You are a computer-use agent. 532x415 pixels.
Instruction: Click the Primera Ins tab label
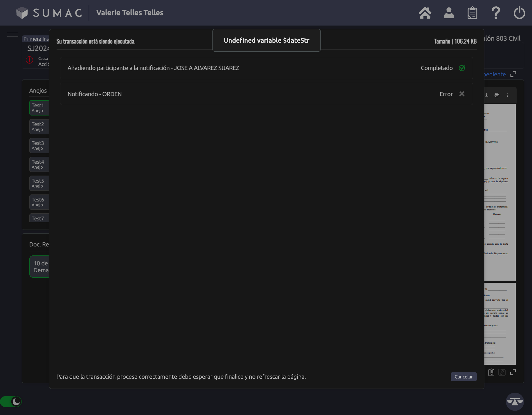click(36, 39)
